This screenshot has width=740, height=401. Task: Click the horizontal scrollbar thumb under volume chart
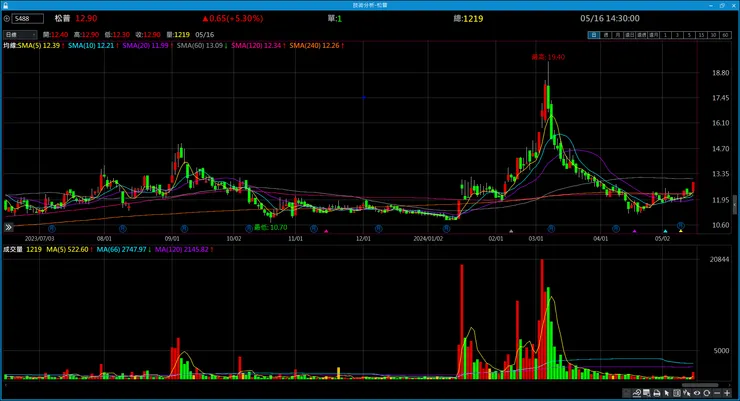point(700,385)
